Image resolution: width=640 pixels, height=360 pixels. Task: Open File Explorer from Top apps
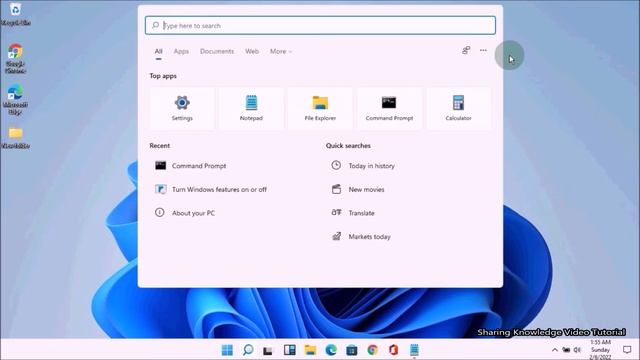click(320, 108)
